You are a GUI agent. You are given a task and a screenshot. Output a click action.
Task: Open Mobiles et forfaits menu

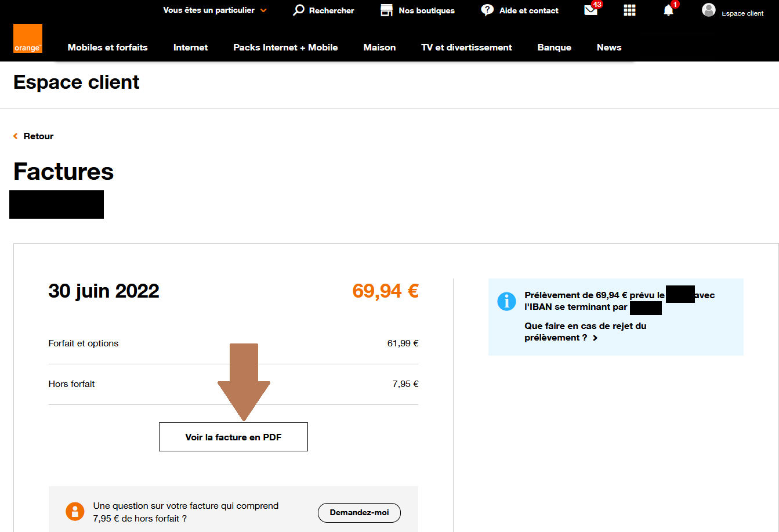click(108, 48)
